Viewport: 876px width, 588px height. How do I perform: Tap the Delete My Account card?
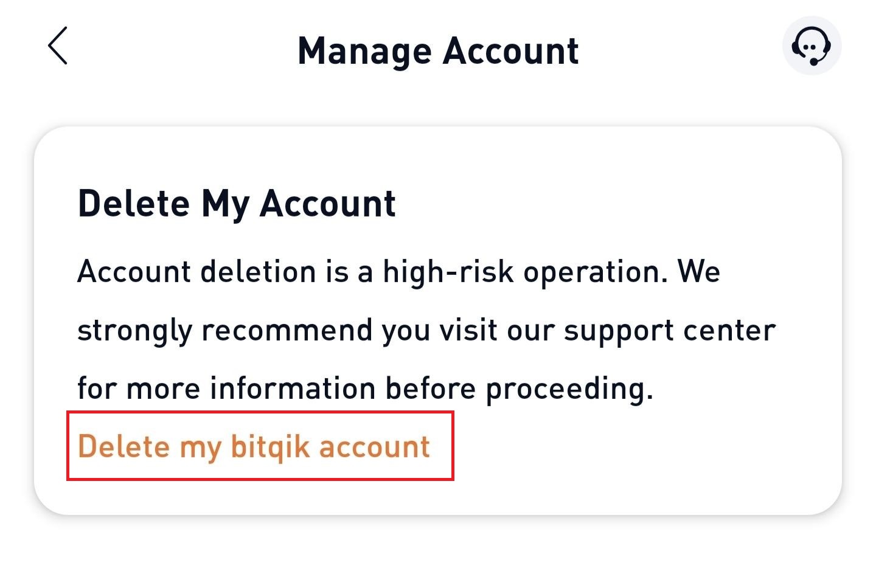point(438,320)
